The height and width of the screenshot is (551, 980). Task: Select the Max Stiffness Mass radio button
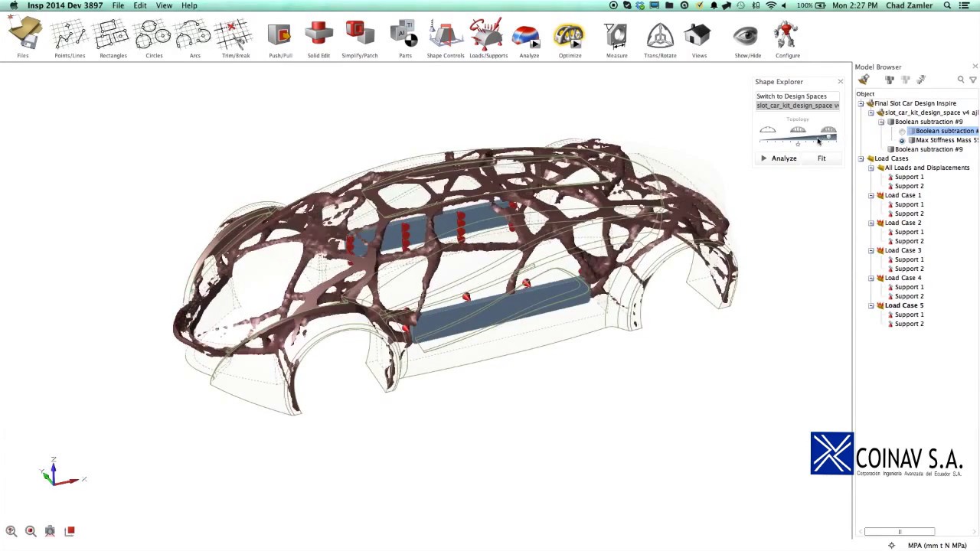click(x=902, y=141)
